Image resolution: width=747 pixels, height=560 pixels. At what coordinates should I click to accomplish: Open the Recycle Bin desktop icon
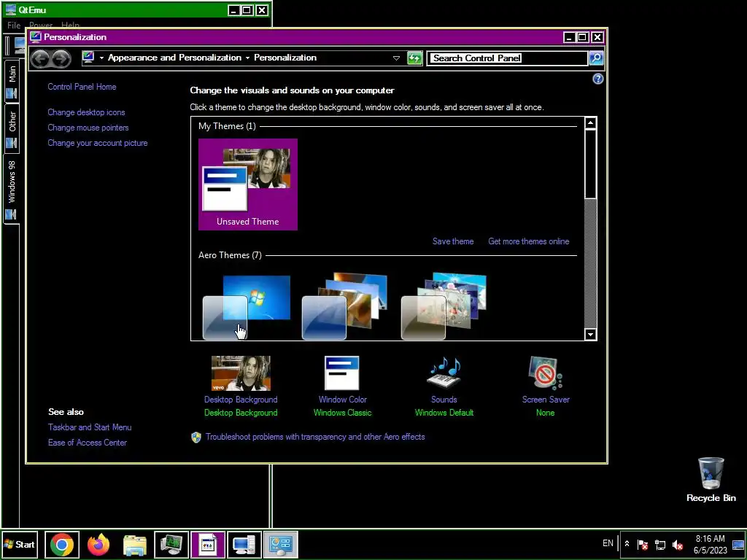[711, 480]
